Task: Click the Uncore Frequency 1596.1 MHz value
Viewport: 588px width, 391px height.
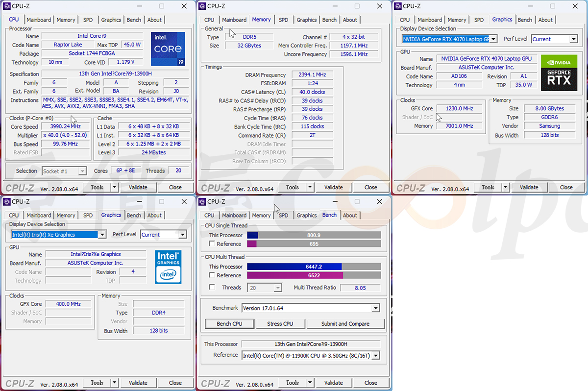Action: 354,54
